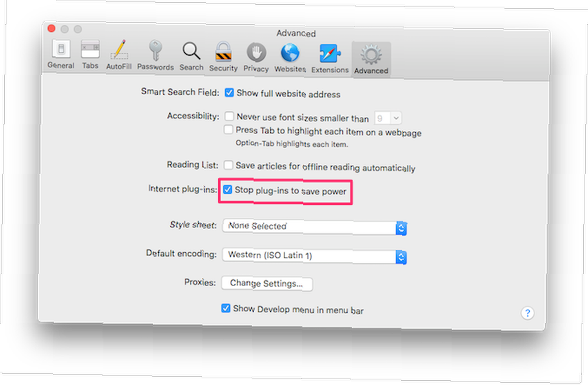The image size is (588, 385).
Task: Select the Advanced gear tab
Action: (x=371, y=59)
